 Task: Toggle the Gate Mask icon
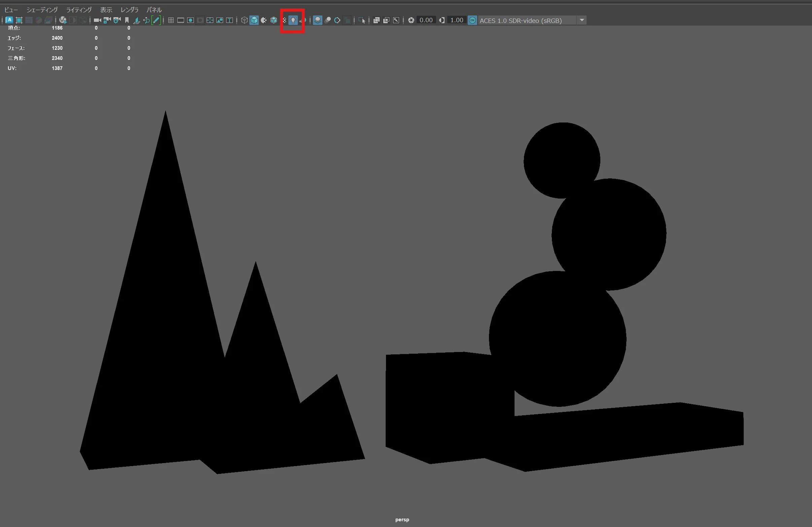200,20
